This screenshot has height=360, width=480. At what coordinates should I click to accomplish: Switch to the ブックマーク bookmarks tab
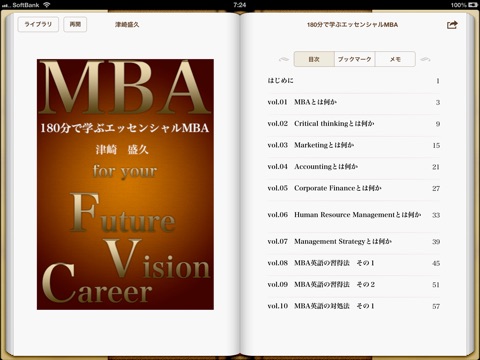(355, 59)
